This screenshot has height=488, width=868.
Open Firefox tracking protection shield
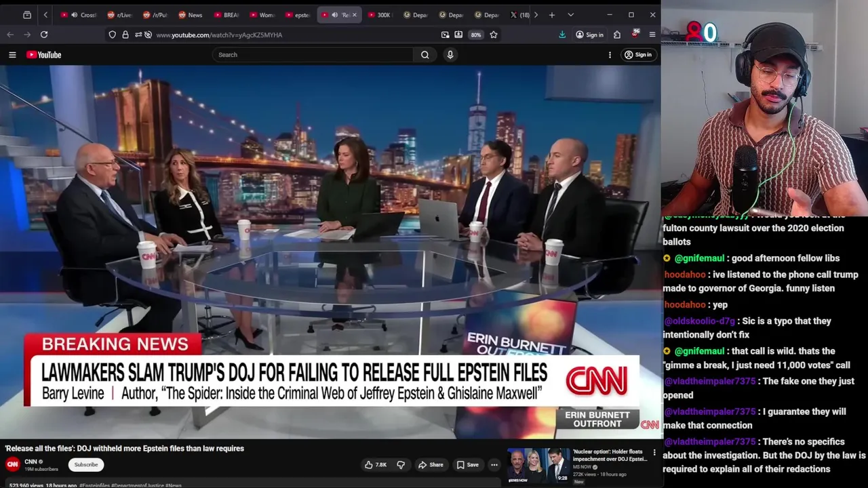(113, 35)
